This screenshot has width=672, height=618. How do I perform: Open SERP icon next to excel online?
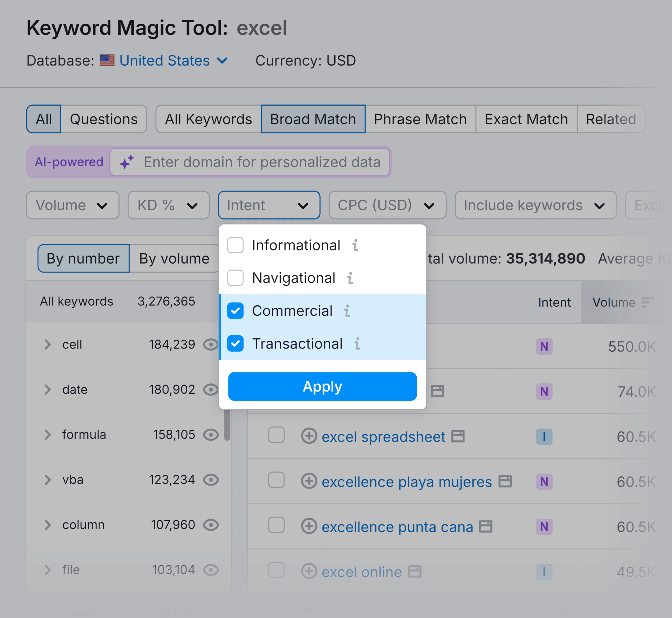pos(415,572)
